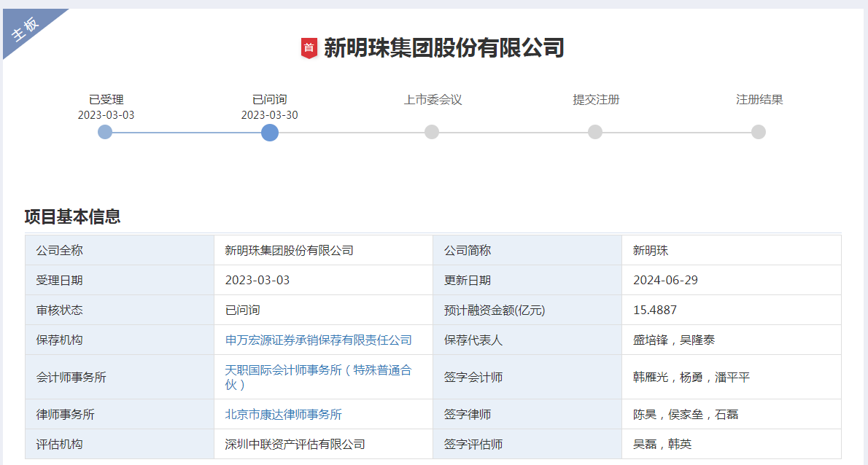This screenshot has width=868, height=465.
Task: Click the date 2023-03-30 under 已问询
Action: click(x=270, y=115)
